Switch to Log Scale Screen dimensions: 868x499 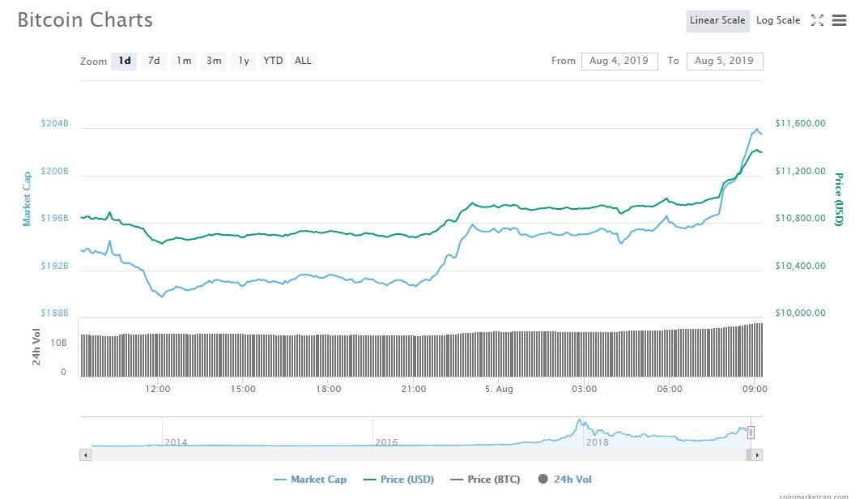pos(777,20)
